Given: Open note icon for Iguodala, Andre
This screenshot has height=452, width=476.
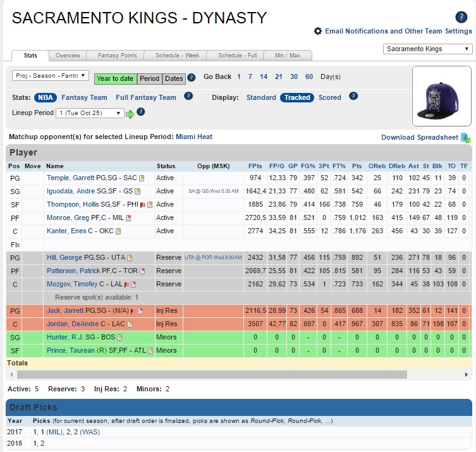Looking at the screenshot, I should pyautogui.click(x=138, y=192).
